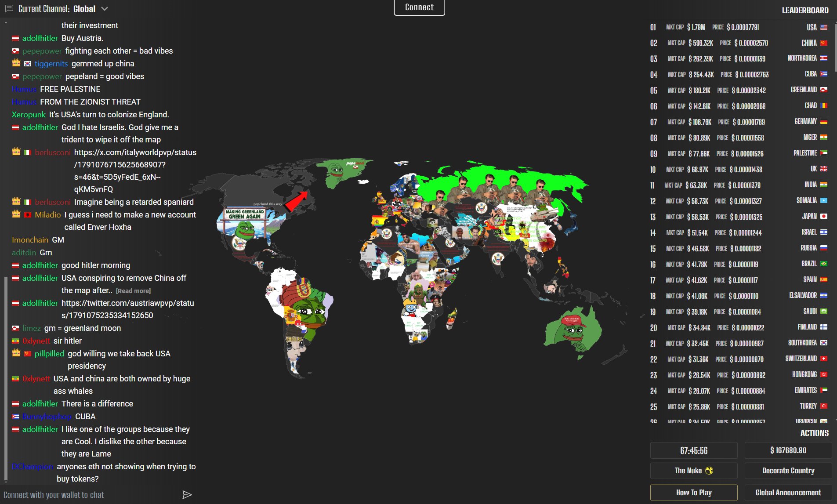Click the SAUDI name in the leaderboard
Screen dimensions: 837x504
810,311
